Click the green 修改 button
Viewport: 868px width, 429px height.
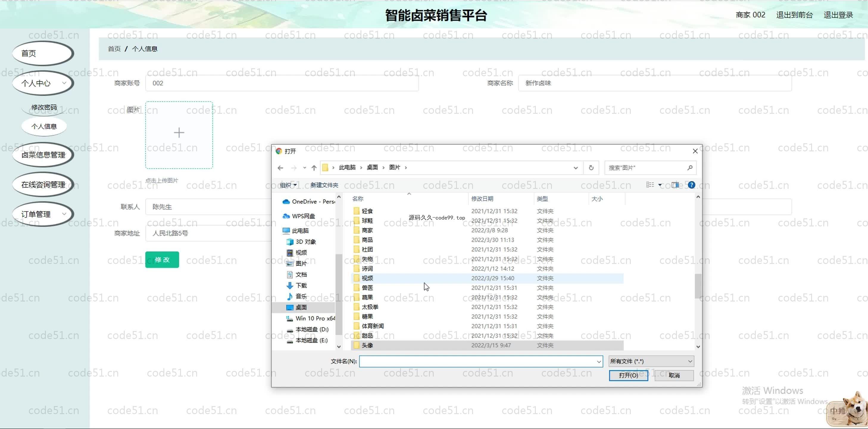[162, 260]
